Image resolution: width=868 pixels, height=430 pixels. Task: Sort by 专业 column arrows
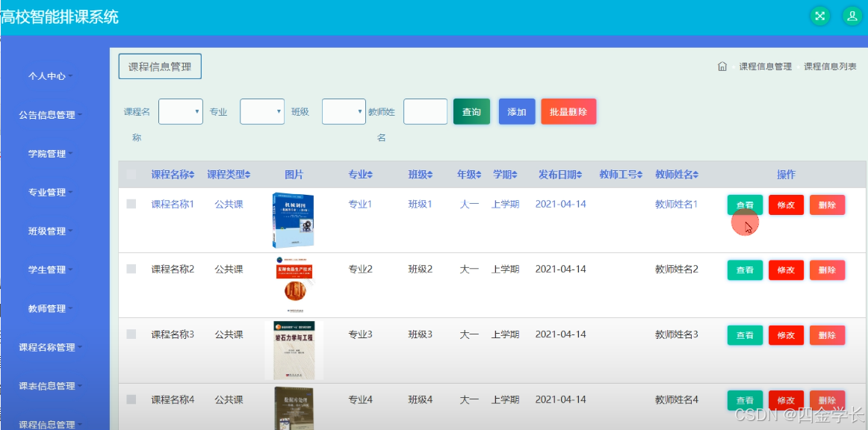pos(370,175)
